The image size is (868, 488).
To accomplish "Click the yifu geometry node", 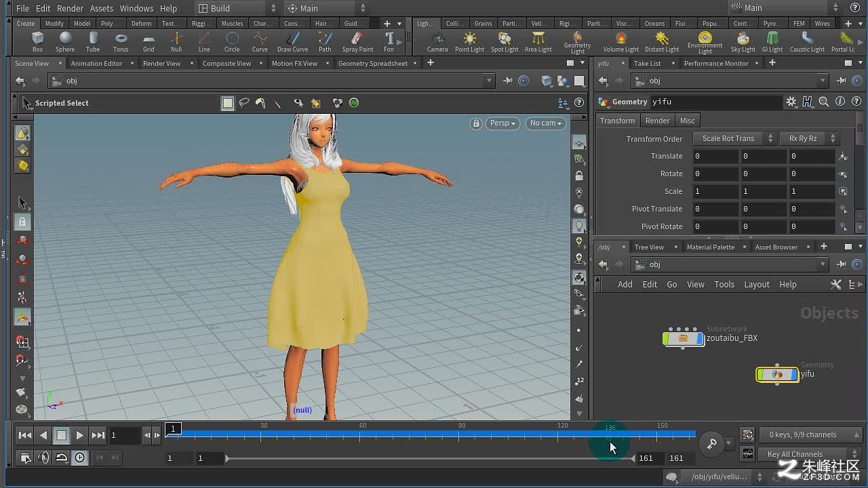I will 777,374.
